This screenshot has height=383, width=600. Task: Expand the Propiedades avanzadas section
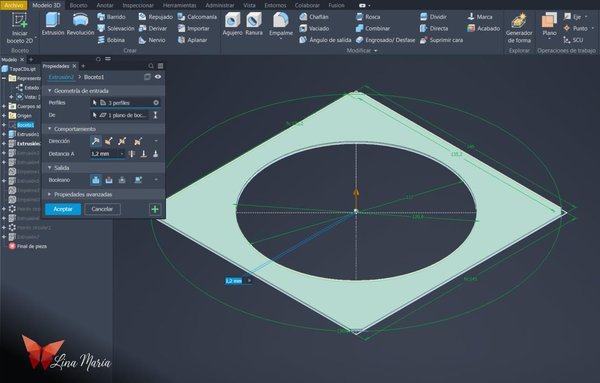49,194
